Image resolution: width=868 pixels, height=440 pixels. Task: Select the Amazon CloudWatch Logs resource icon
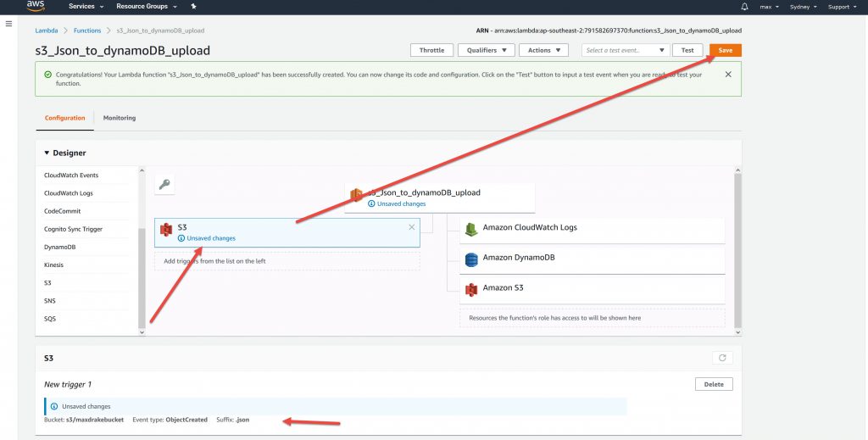pos(471,228)
